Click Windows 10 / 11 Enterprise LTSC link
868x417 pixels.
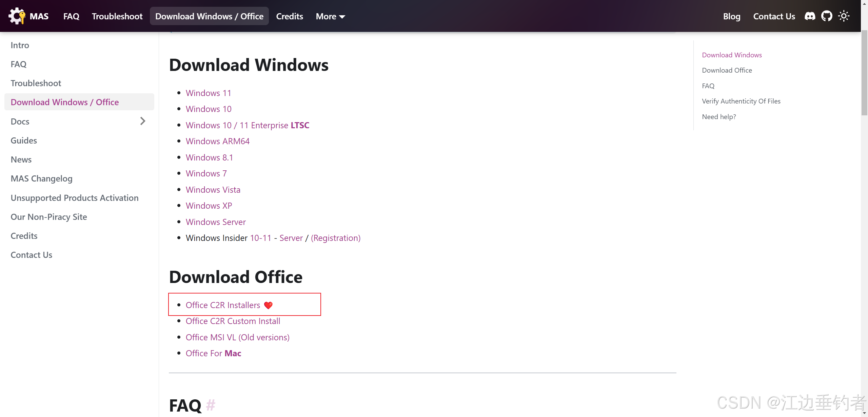[x=247, y=125]
